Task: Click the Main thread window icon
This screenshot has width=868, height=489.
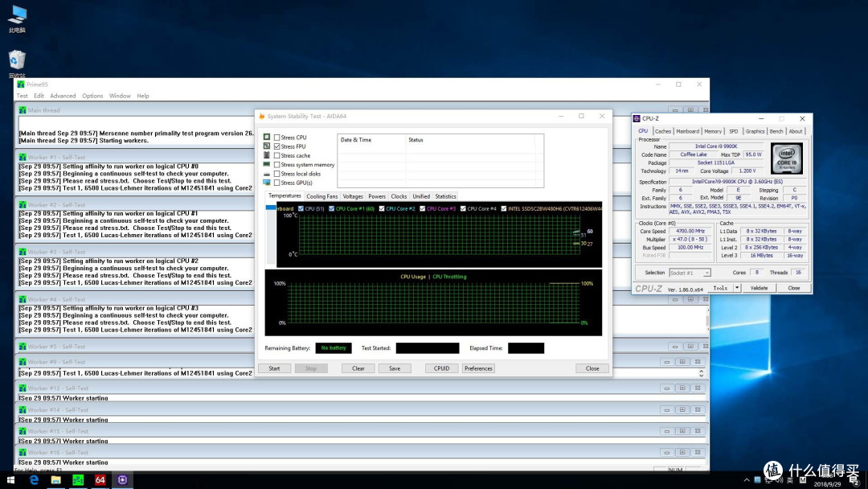Action: click(x=23, y=110)
